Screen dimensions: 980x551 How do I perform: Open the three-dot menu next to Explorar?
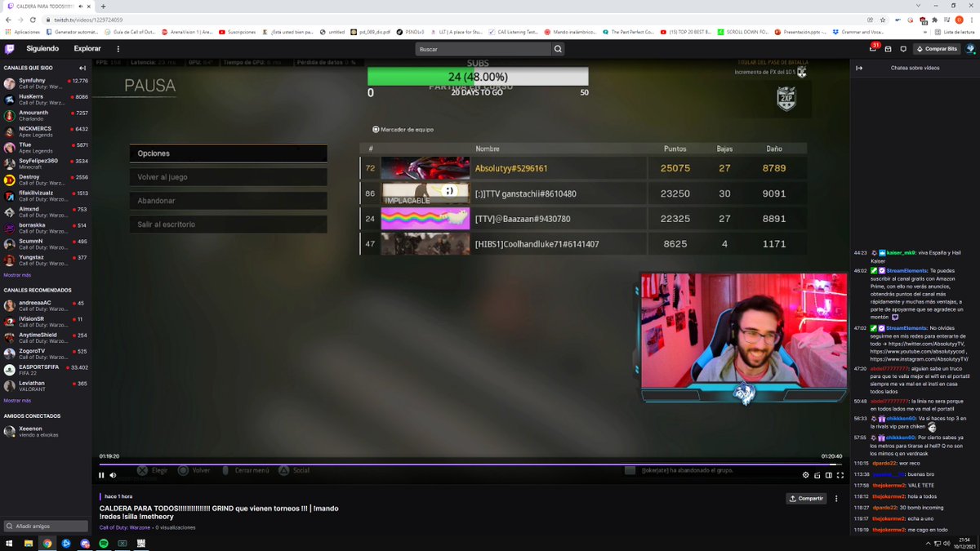[x=118, y=48]
